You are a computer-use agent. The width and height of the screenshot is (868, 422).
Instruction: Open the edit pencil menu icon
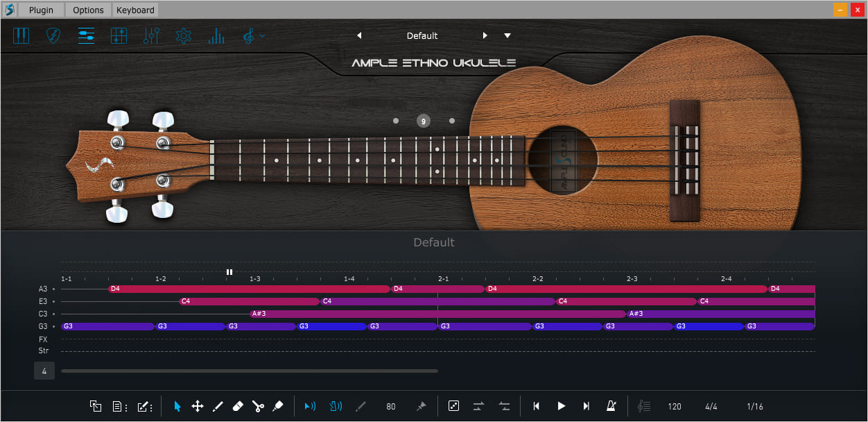tap(146, 406)
